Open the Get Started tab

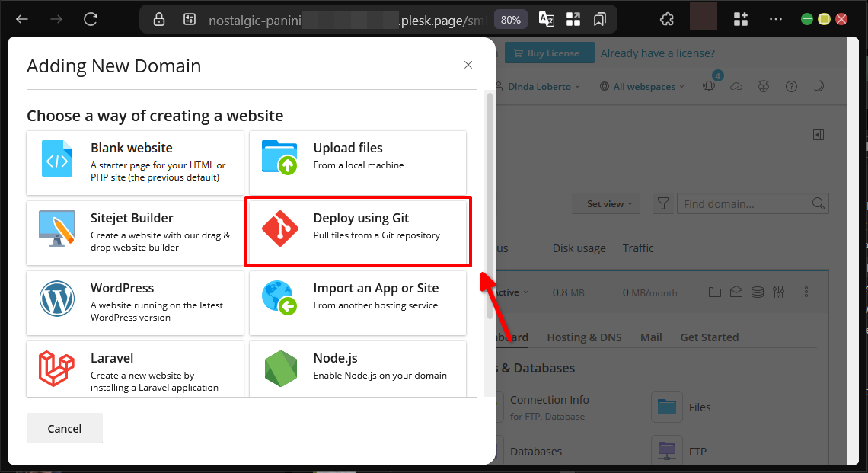click(x=709, y=337)
